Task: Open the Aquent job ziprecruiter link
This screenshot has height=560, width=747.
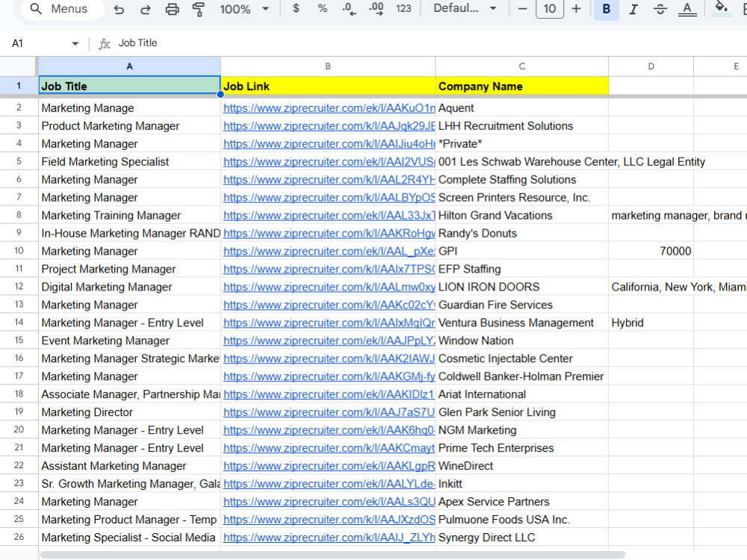Action: pos(329,108)
